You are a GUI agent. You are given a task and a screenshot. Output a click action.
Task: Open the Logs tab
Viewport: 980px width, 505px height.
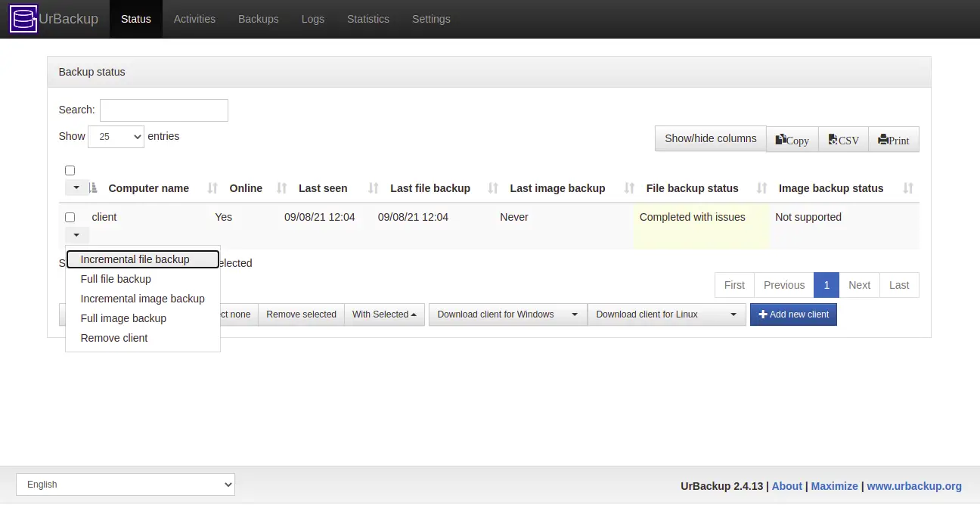(313, 19)
